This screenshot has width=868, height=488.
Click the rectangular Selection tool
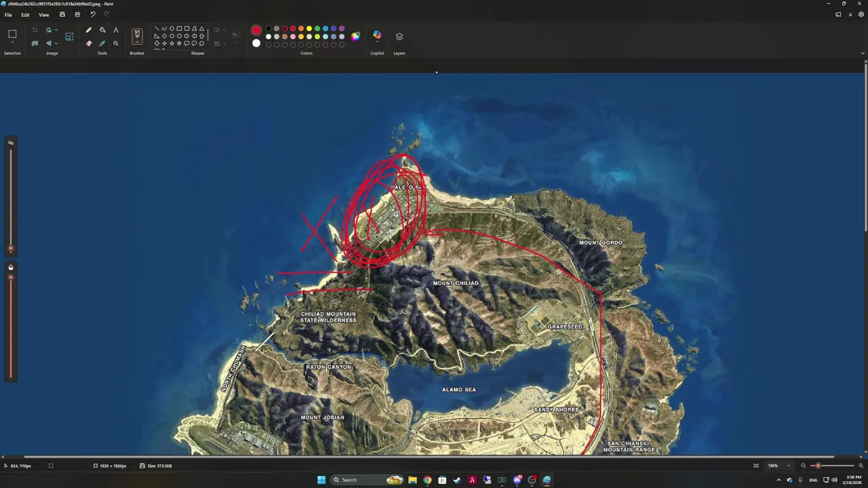coord(12,33)
